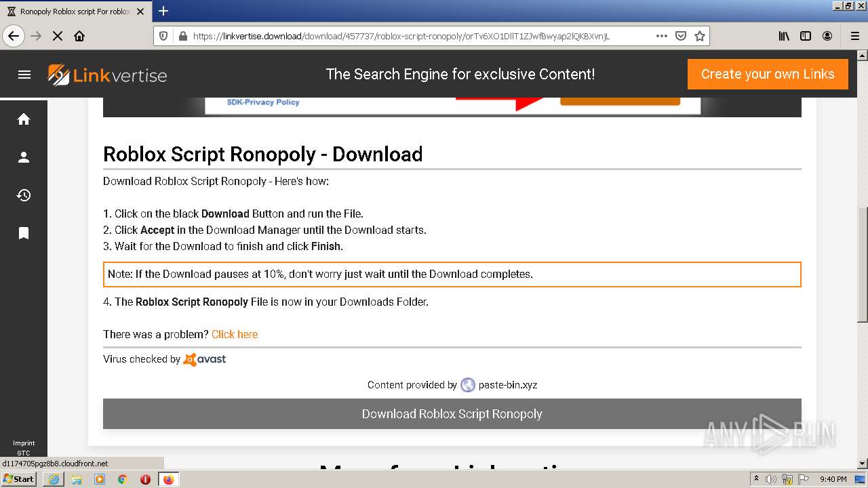Open the profile sidebar icon
The width and height of the screenshot is (868, 488).
tap(24, 157)
